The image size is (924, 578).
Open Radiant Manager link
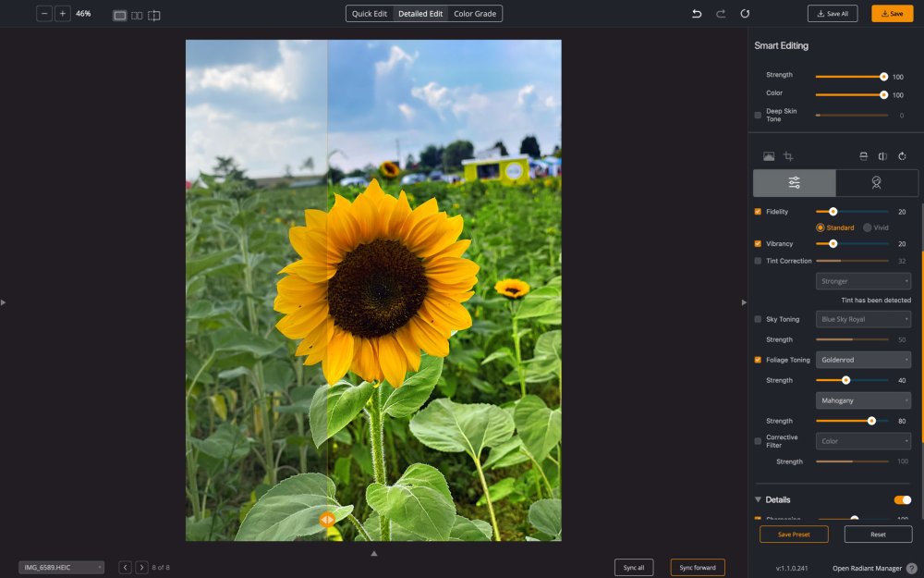pyautogui.click(x=867, y=569)
